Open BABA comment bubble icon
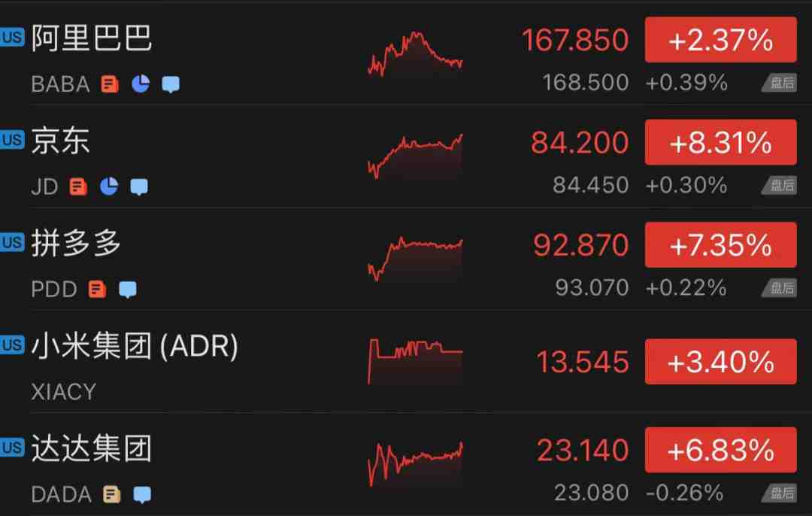The image size is (812, 516). pos(171,84)
